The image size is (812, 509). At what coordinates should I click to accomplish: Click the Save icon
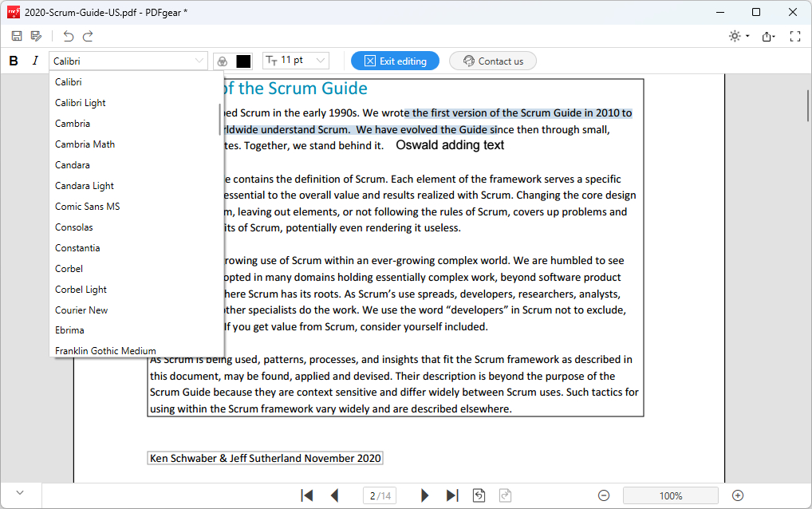tap(16, 36)
